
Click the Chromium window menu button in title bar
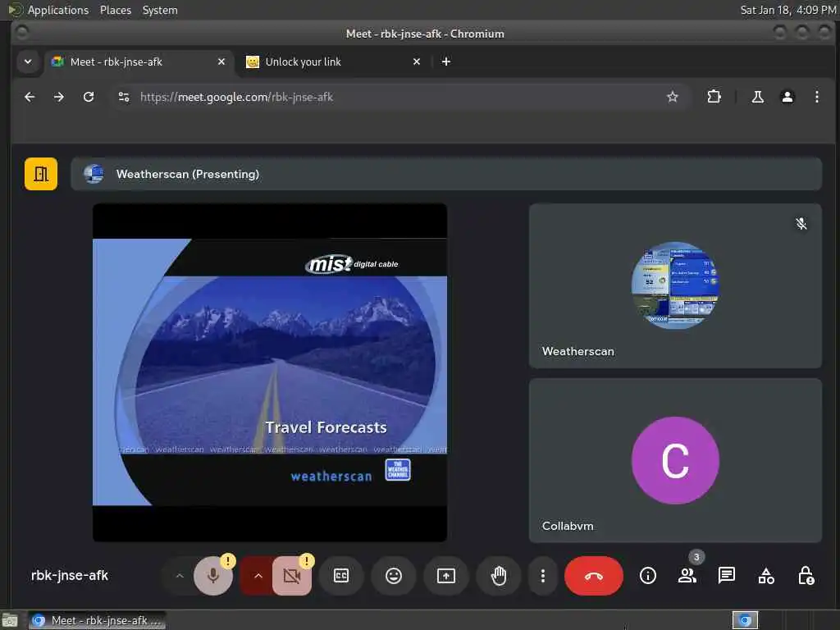tap(22, 33)
